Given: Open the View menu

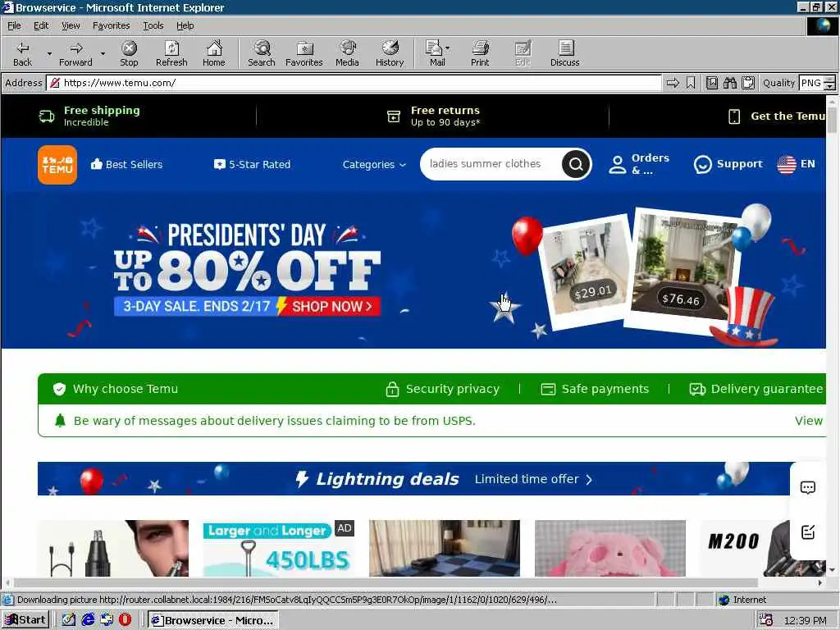Looking at the screenshot, I should pyautogui.click(x=71, y=25).
